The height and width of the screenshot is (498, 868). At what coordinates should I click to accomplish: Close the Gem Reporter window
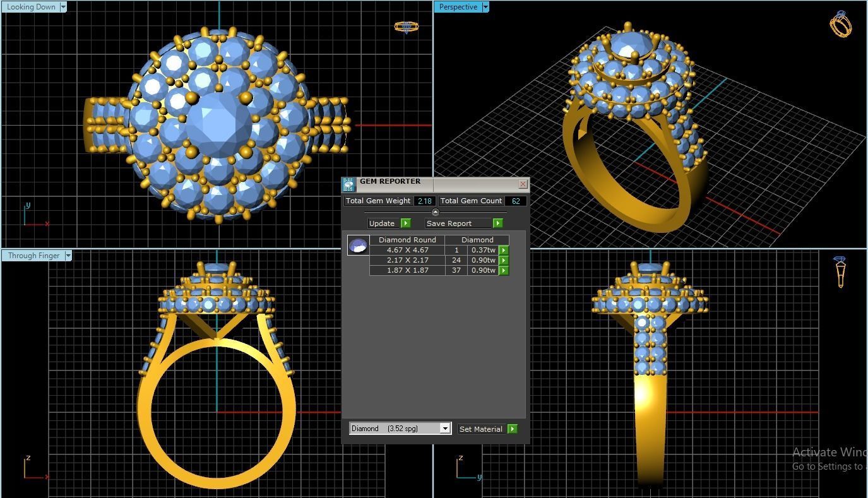click(x=523, y=184)
